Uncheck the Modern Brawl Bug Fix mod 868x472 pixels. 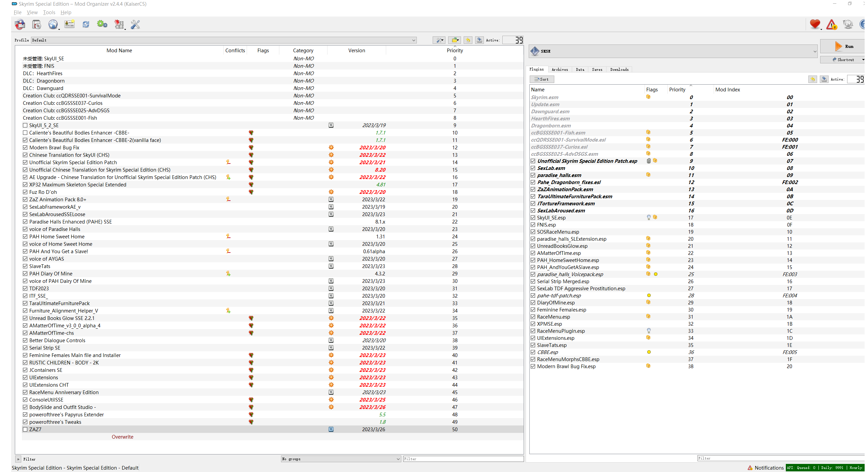coord(25,147)
